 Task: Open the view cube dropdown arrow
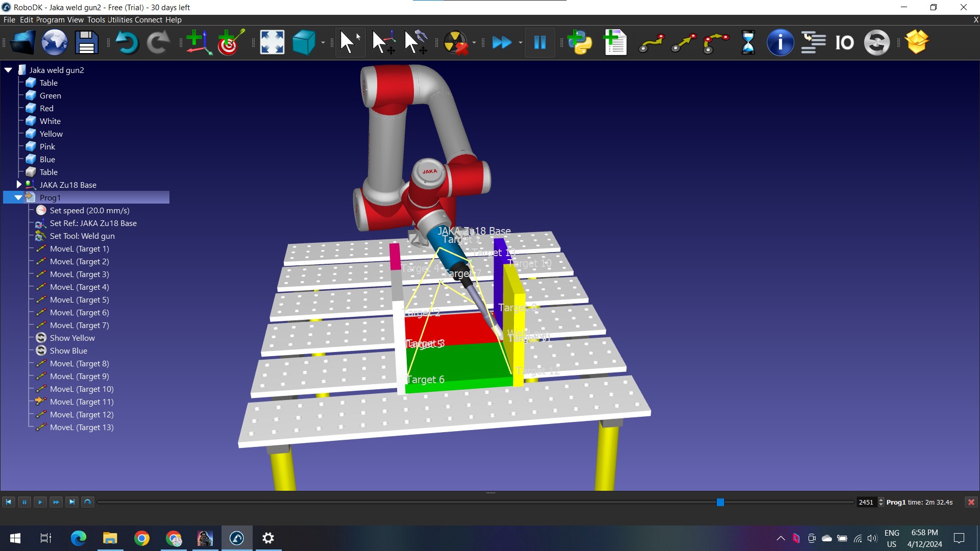323,43
